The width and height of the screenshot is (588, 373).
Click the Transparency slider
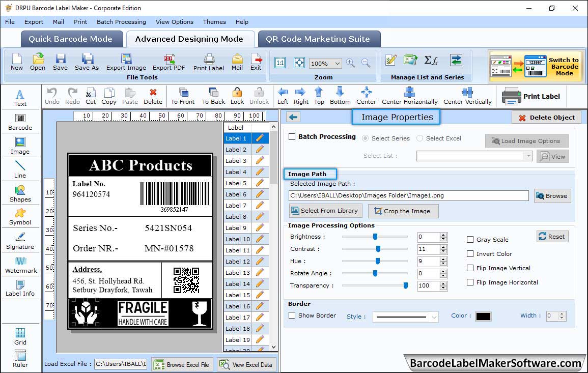pos(375,285)
